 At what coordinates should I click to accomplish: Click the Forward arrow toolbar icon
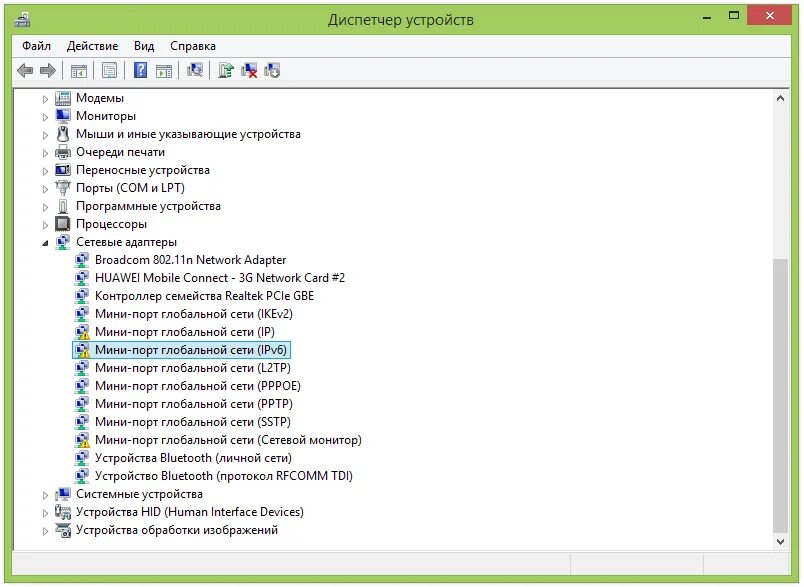pos(48,70)
